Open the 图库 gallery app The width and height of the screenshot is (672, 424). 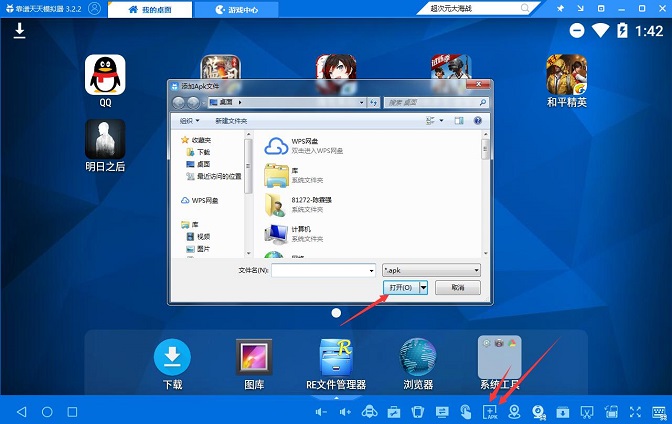pos(254,364)
